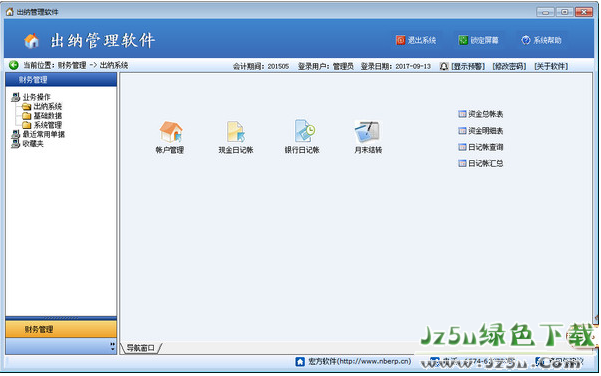
Task: Click the sidebar splitter grip above 财务管理
Action: pos(61,318)
